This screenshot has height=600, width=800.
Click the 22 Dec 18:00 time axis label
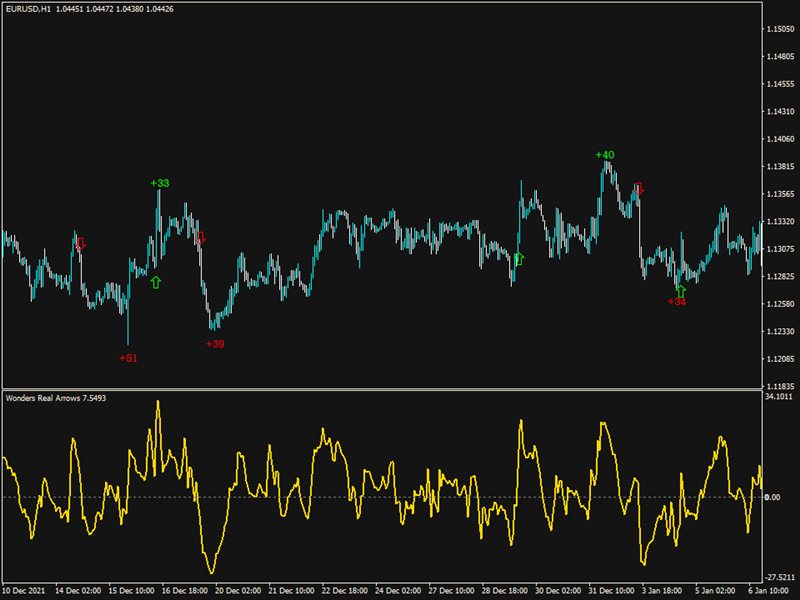coord(344,591)
